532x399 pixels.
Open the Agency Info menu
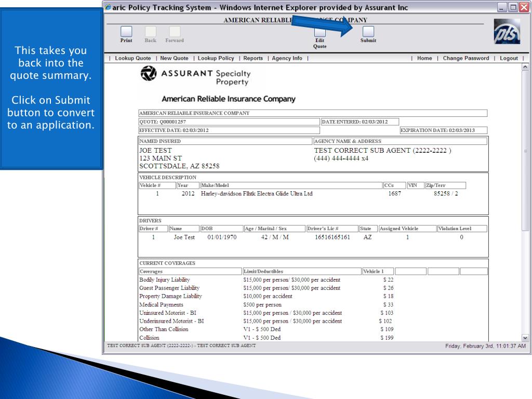click(x=287, y=58)
